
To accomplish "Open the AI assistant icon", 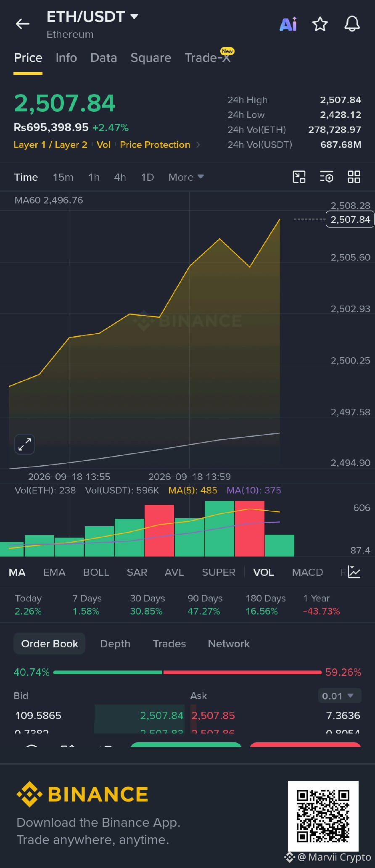I will point(288,24).
